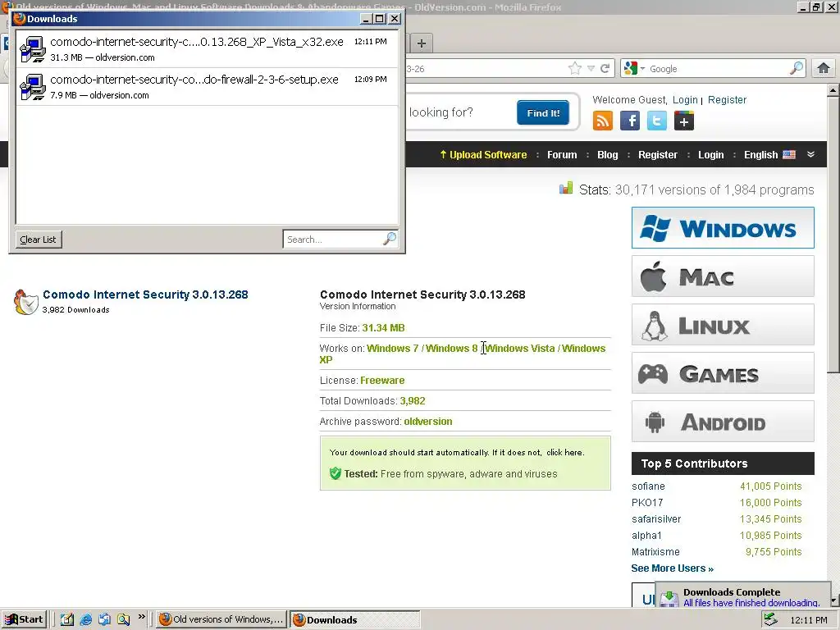Open the Linux software category
This screenshot has width=840, height=630.
click(x=723, y=325)
